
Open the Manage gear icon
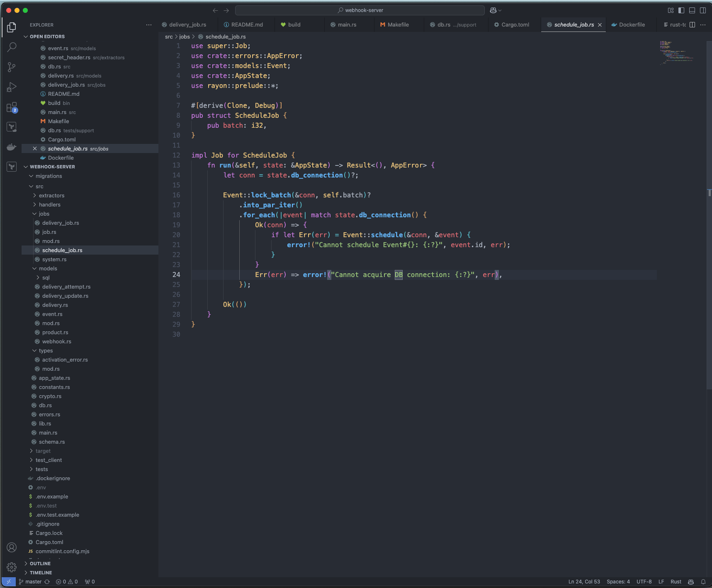pos(12,567)
